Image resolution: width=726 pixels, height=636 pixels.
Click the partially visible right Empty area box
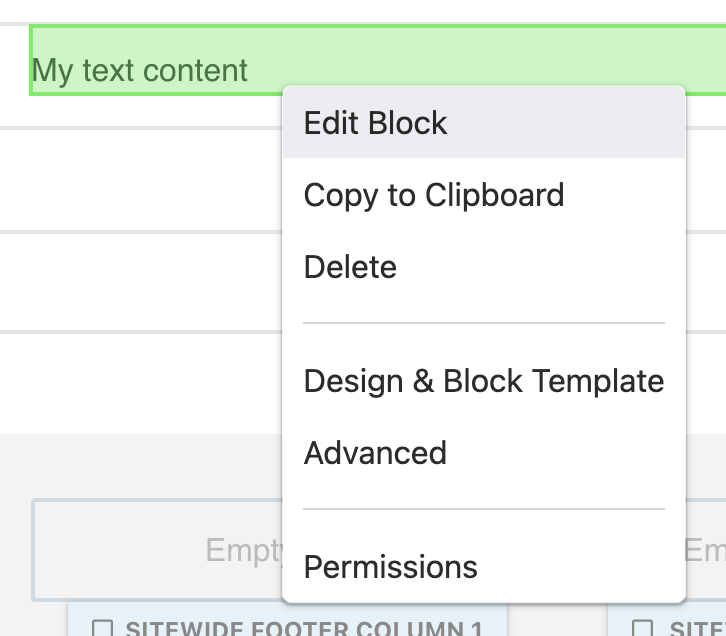click(706, 550)
